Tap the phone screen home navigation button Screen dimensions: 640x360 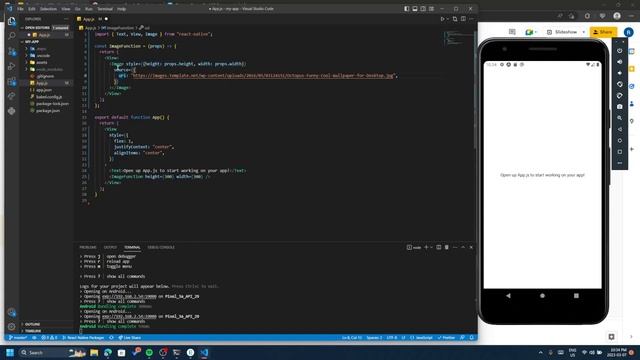[x=542, y=296]
